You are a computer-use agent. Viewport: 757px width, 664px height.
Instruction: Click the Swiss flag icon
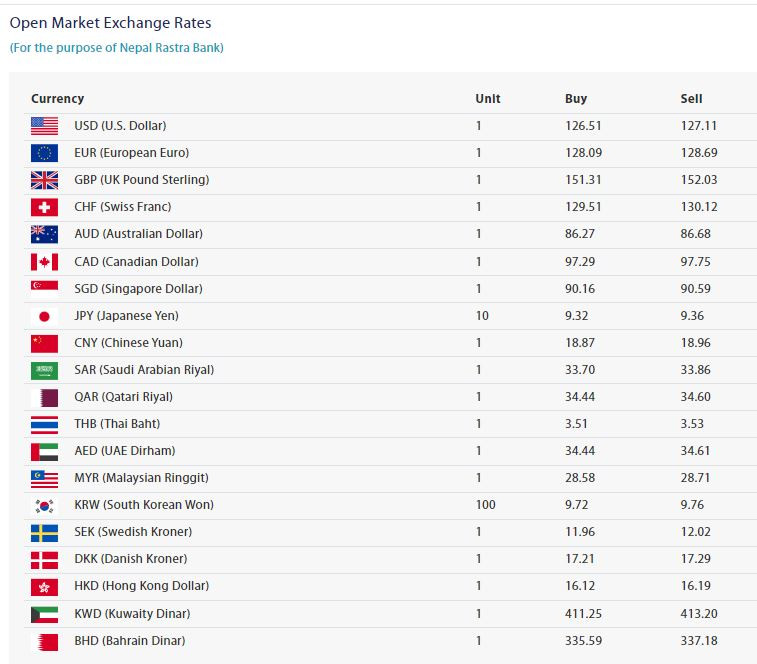click(x=44, y=207)
